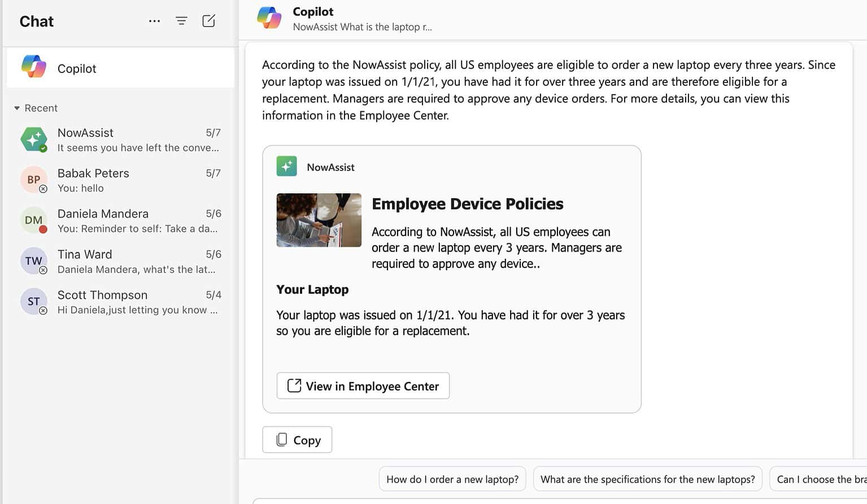Open the more options ellipsis menu
Screen dimensions: 867x504
pos(154,20)
